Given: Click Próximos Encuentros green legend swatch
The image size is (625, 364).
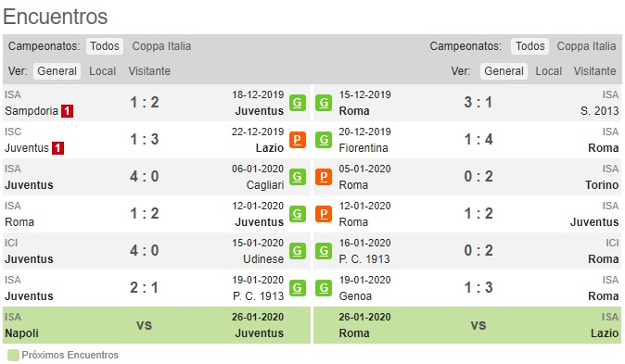Looking at the screenshot, I should point(13,355).
